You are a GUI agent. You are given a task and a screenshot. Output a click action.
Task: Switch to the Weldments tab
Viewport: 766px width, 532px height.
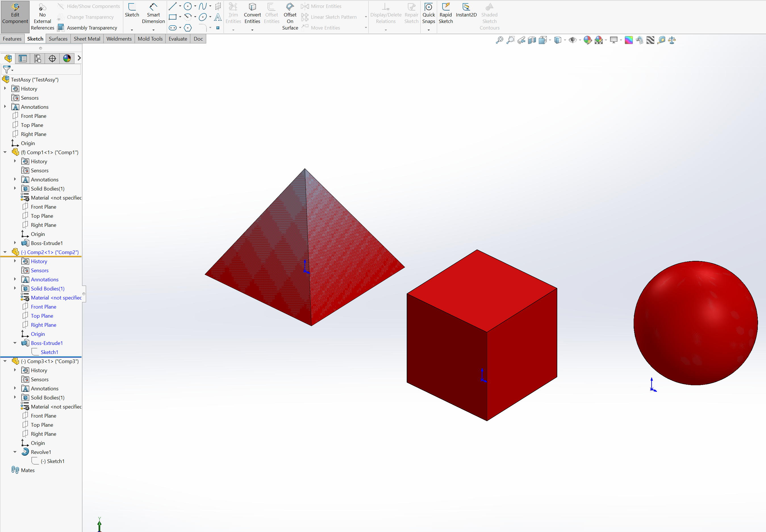coord(119,39)
